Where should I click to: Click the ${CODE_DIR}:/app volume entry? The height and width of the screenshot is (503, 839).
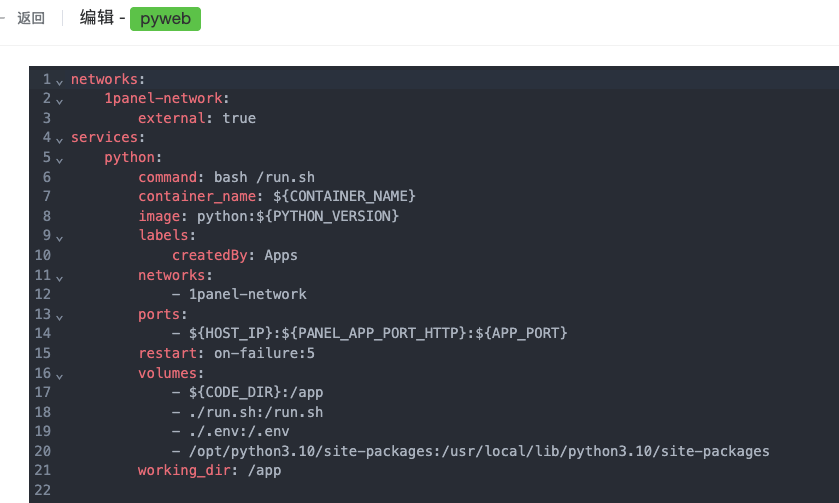[247, 392]
